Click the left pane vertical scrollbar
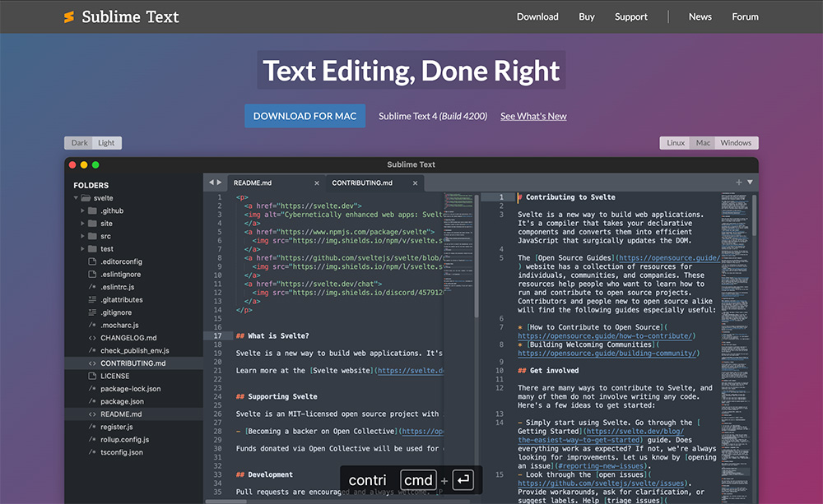The image size is (823, 504). (x=477, y=256)
